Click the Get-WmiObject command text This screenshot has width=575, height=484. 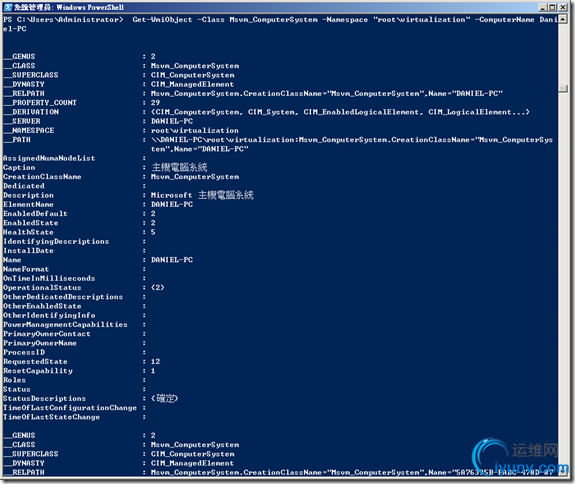tap(162, 19)
